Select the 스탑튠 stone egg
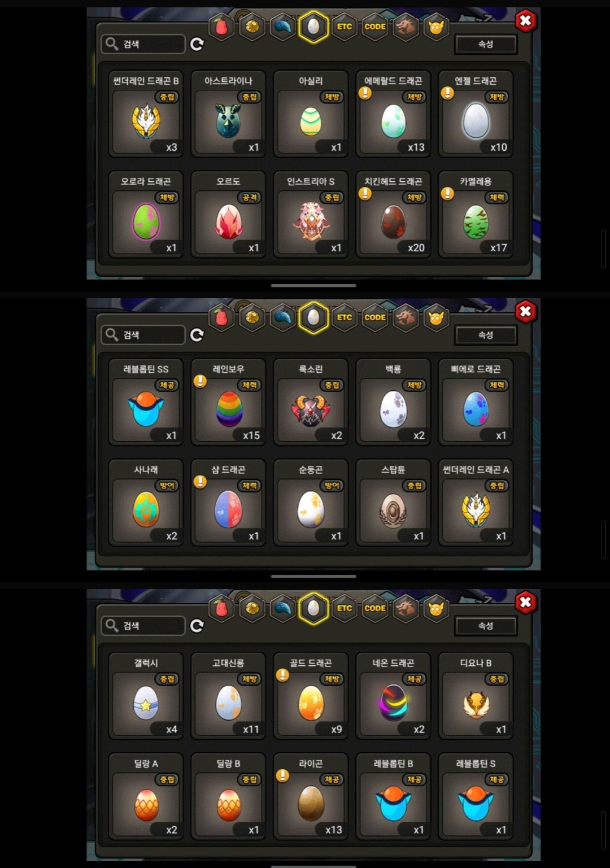 (x=393, y=502)
